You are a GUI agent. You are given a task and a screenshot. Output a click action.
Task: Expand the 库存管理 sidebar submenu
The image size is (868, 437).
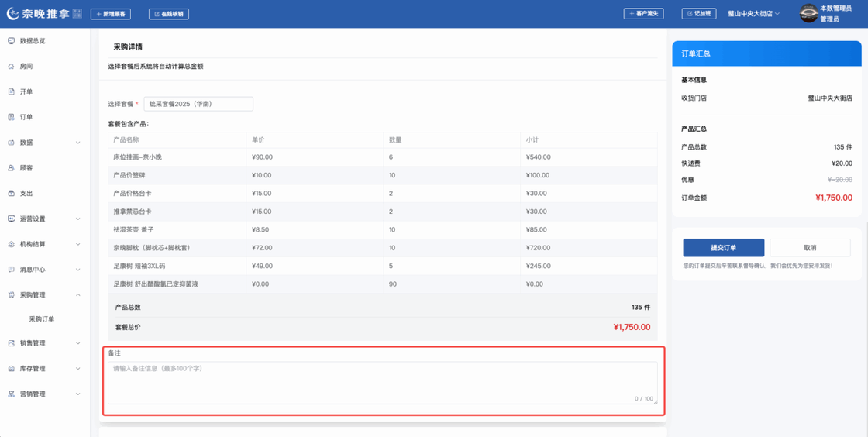click(77, 369)
